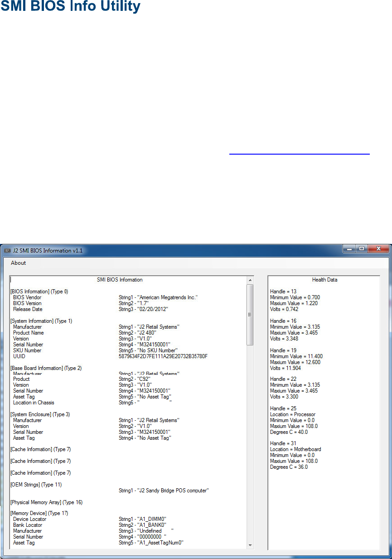Click the "Health Data" header text

pyautogui.click(x=324, y=280)
